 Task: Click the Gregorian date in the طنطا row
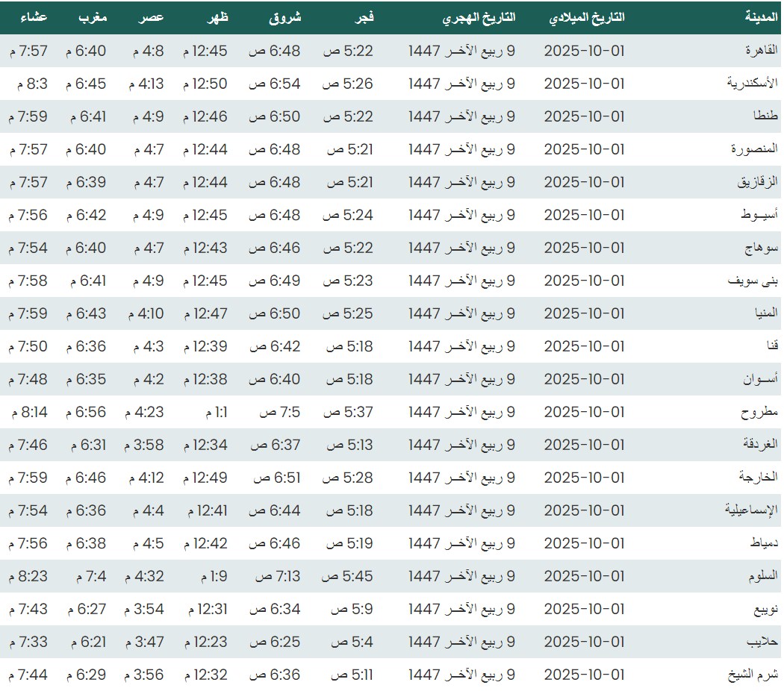coord(584,116)
